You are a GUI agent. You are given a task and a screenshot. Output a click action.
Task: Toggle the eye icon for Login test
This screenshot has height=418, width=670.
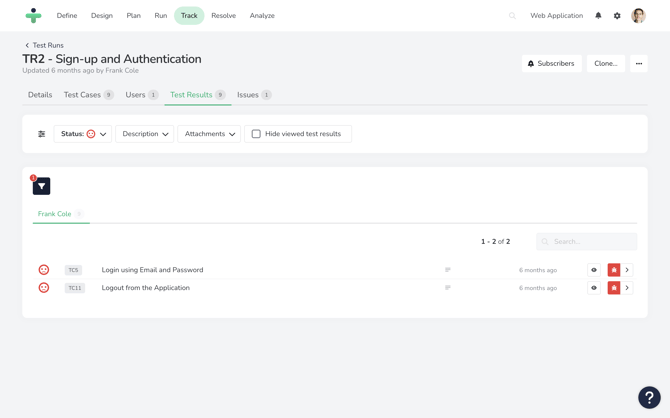594,270
